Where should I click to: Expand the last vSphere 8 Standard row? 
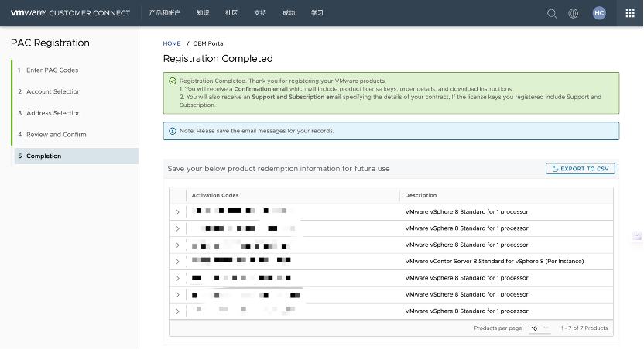[x=177, y=311]
